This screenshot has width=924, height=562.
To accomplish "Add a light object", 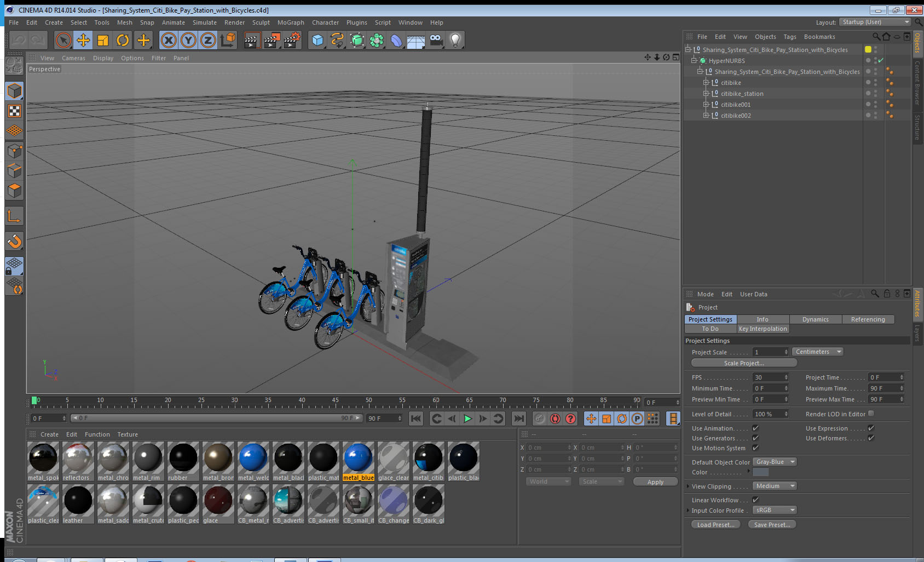I will click(455, 40).
